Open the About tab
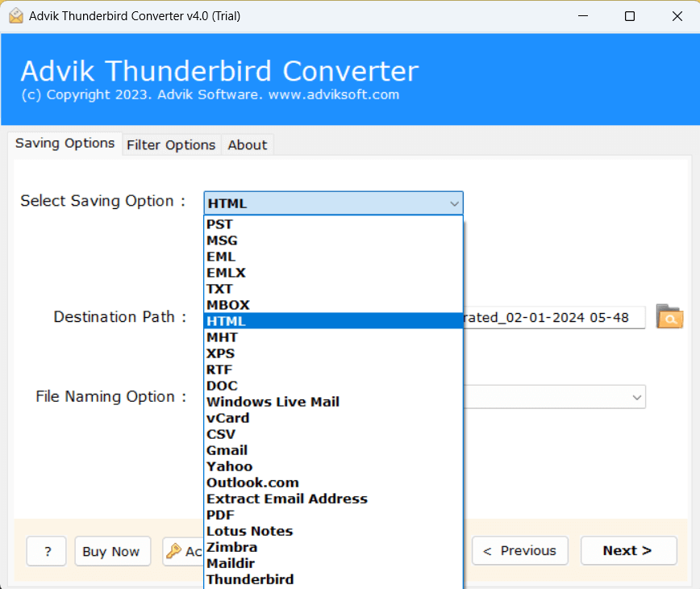The height and width of the screenshot is (589, 700). tap(248, 145)
